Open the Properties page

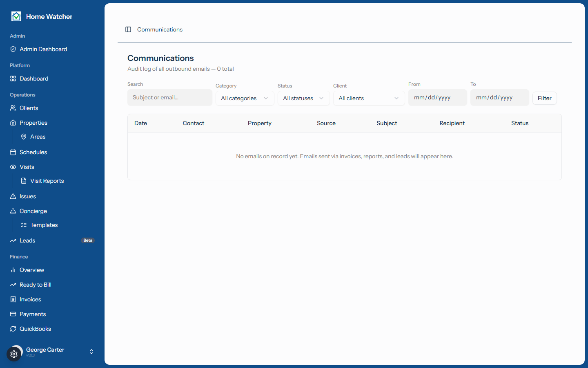coord(52,123)
